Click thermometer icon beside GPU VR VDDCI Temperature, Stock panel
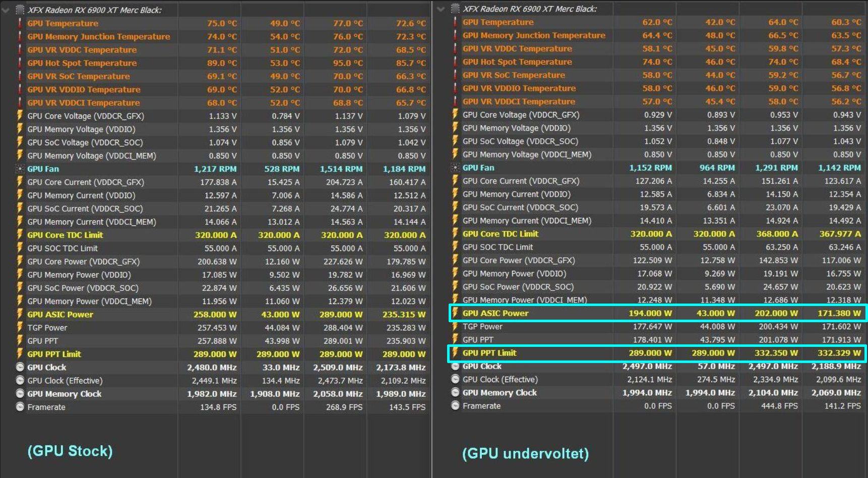This screenshot has height=478, width=868. (20, 102)
